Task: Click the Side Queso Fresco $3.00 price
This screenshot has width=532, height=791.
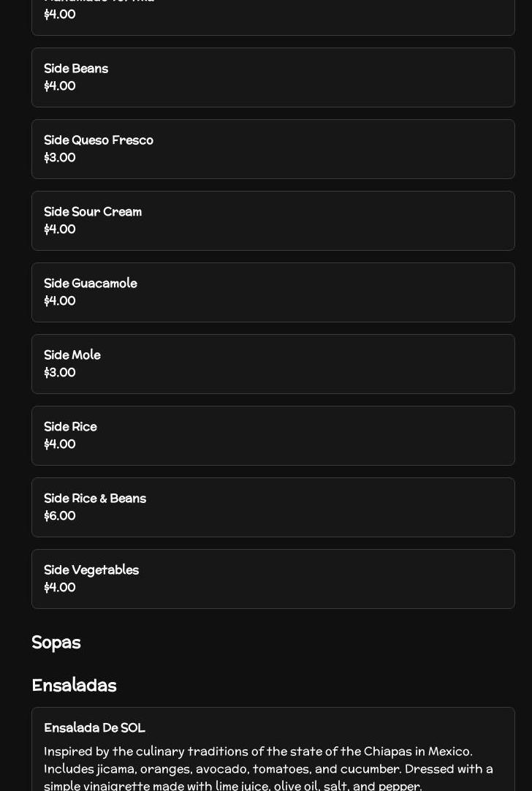Action: [60, 158]
